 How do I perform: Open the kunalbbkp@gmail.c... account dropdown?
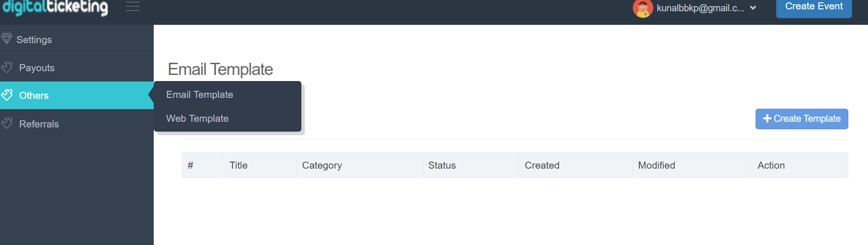(695, 8)
